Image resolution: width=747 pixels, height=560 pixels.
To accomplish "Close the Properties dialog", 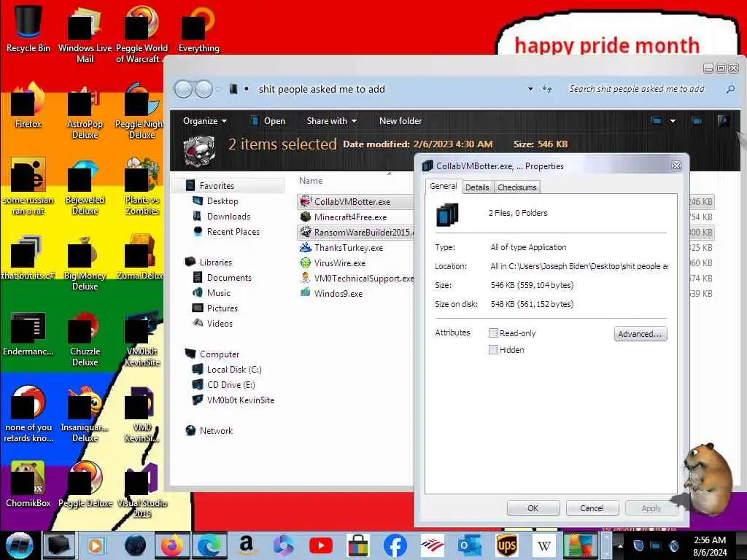I will [x=676, y=166].
